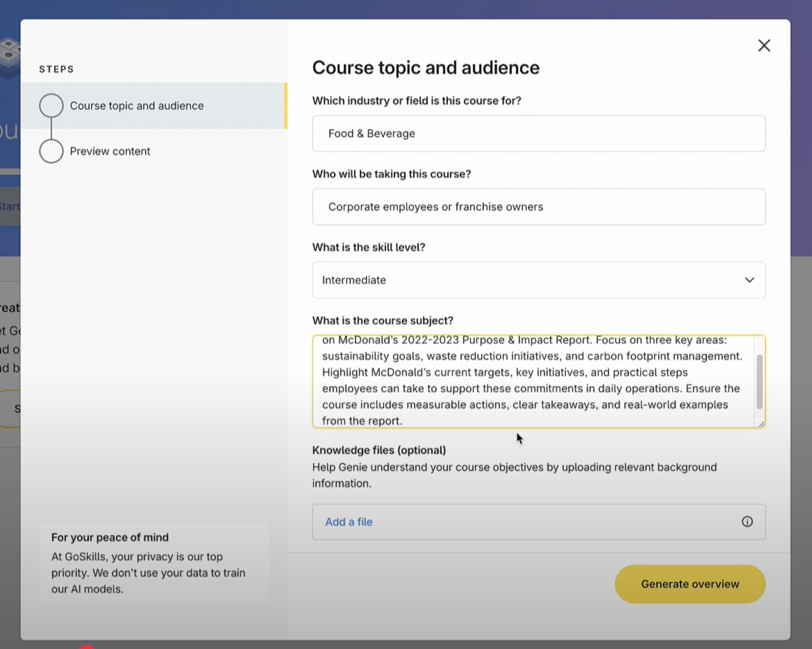Close the course creation dialog
This screenshot has width=812, height=649.
(x=764, y=45)
